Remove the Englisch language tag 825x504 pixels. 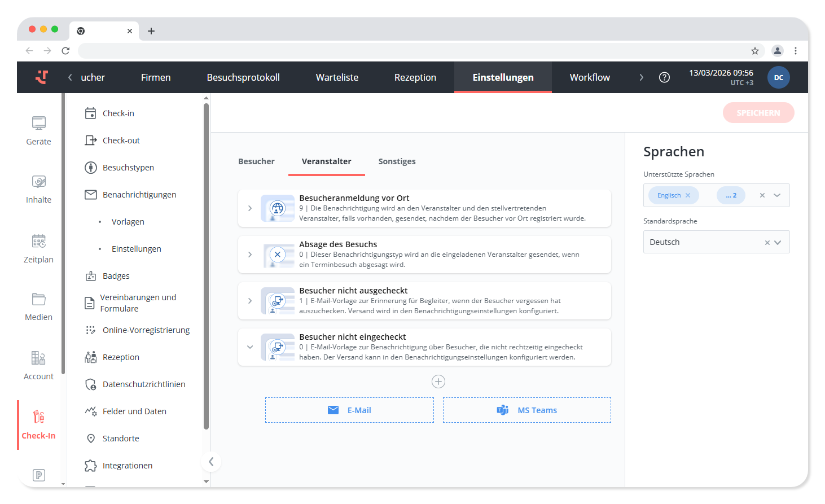[688, 195]
